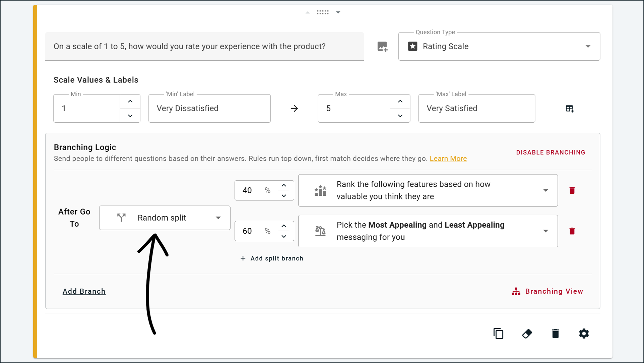Viewport: 644px width, 363px height.
Task: Click the eraser clear icon
Action: tap(527, 334)
